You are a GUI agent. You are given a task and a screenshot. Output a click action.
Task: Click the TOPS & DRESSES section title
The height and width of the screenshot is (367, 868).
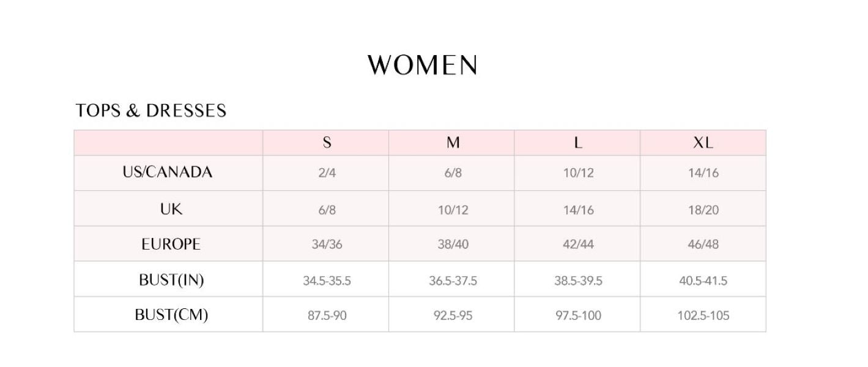[x=151, y=111]
